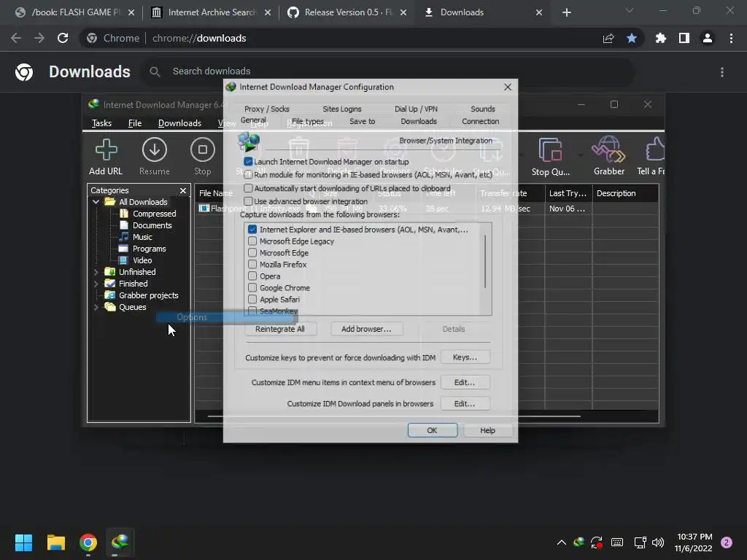Switch to Connection tab
Image resolution: width=747 pixels, height=560 pixels.
tap(480, 122)
